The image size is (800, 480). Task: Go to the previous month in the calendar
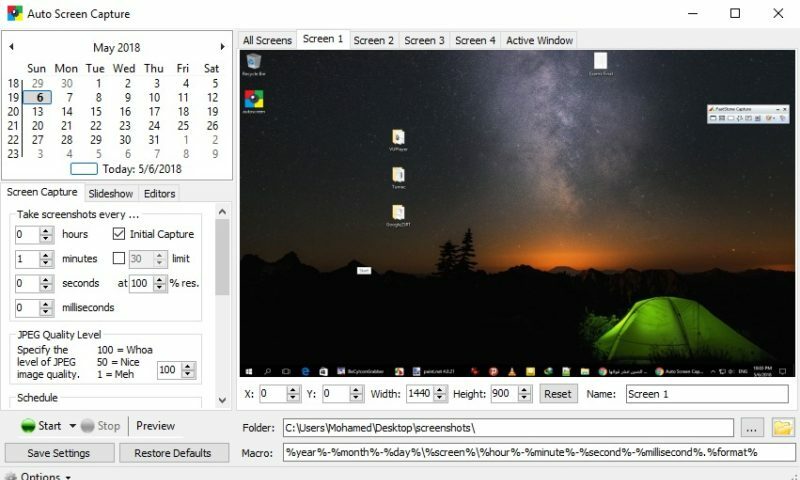click(x=11, y=47)
